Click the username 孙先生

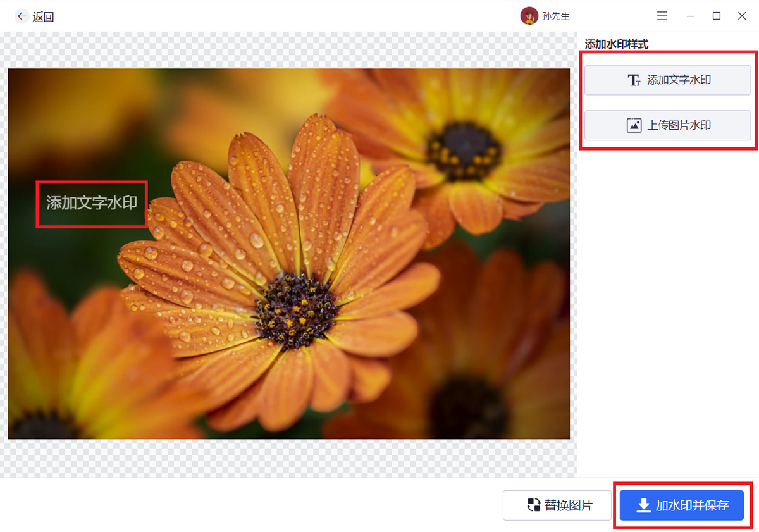coord(555,16)
